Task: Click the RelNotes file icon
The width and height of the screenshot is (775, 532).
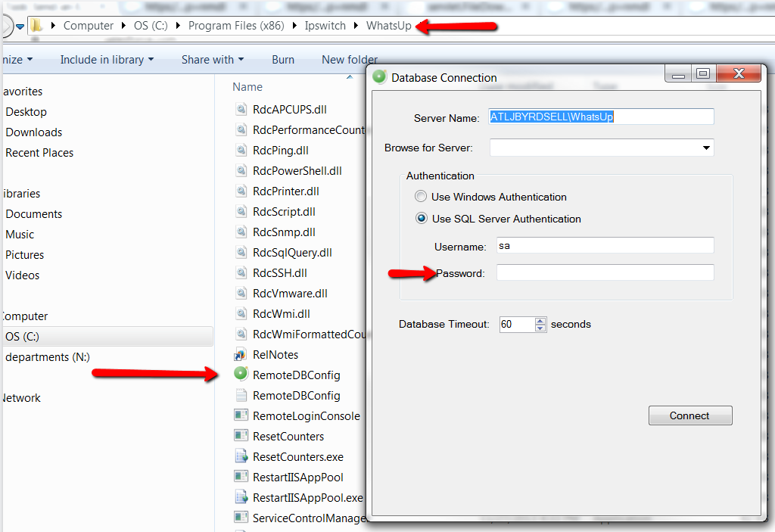Action: click(x=241, y=354)
